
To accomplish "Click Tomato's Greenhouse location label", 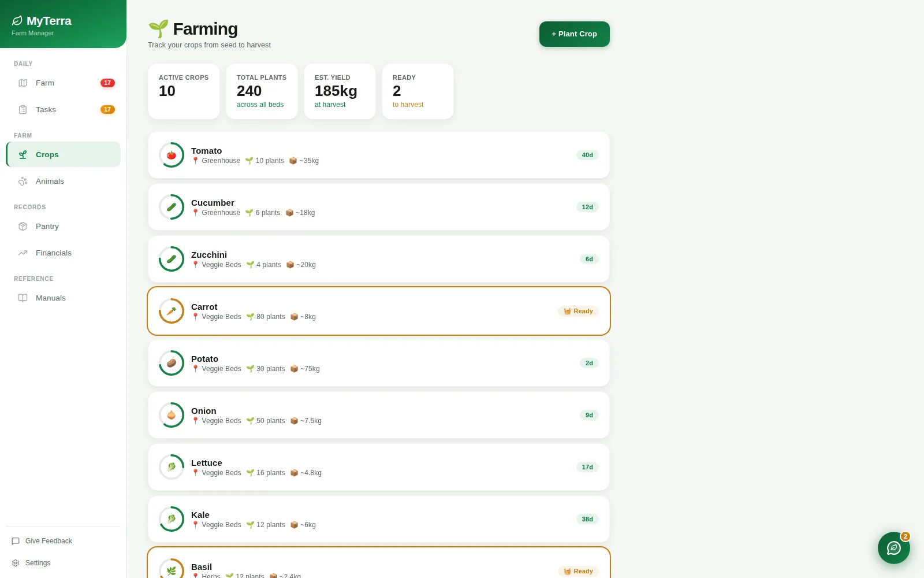I will (x=216, y=161).
